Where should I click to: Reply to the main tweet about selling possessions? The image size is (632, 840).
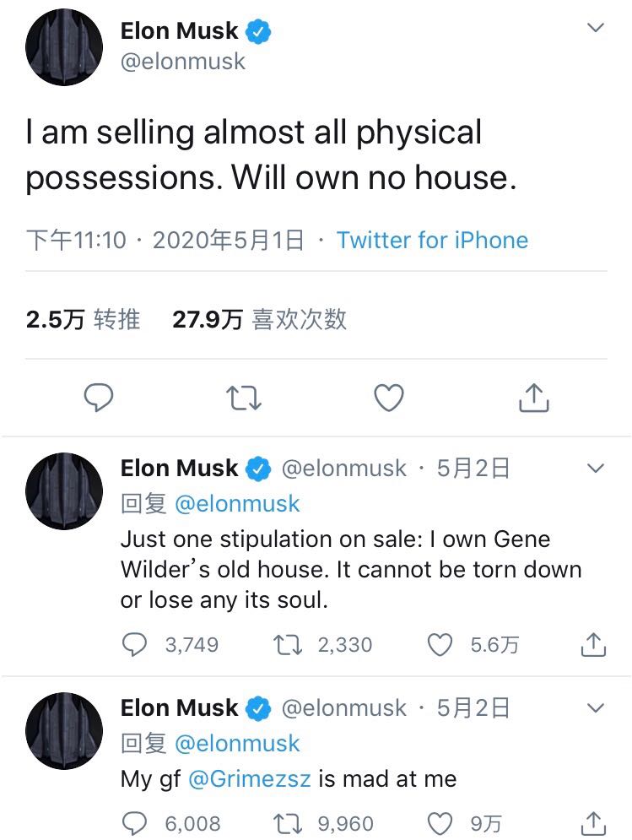pos(99,397)
